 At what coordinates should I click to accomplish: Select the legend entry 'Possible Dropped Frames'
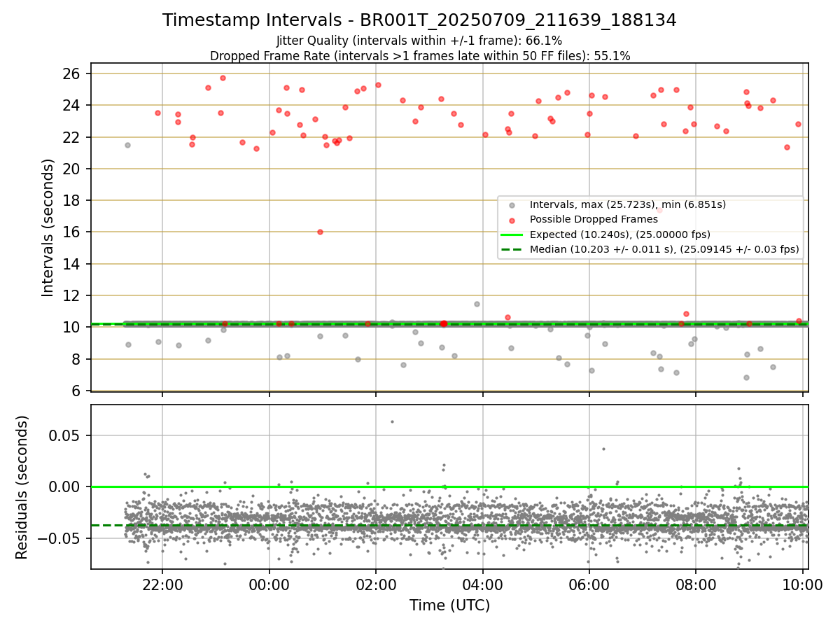coord(594,219)
